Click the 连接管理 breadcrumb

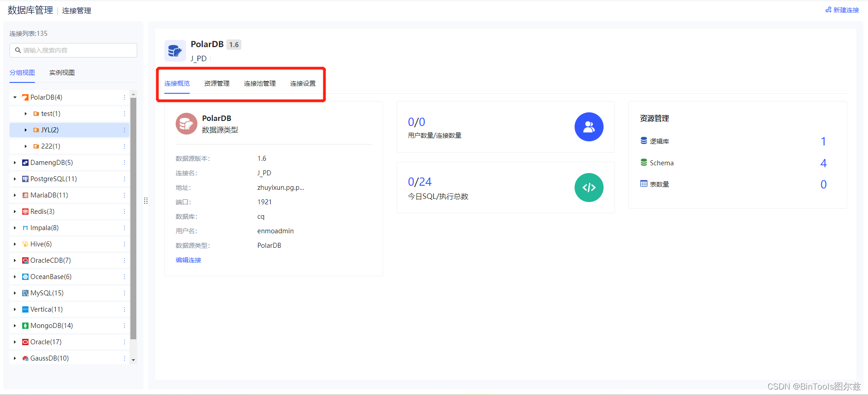[77, 10]
